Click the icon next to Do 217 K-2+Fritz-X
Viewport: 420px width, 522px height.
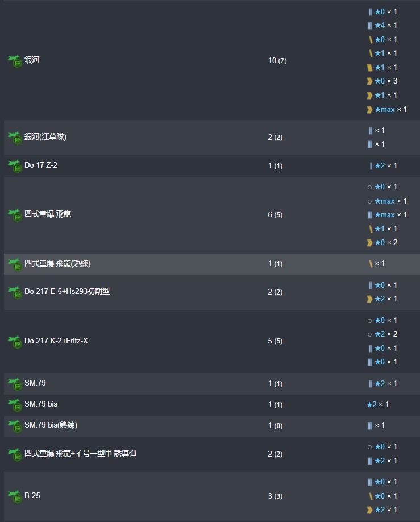pyautogui.click(x=14, y=341)
